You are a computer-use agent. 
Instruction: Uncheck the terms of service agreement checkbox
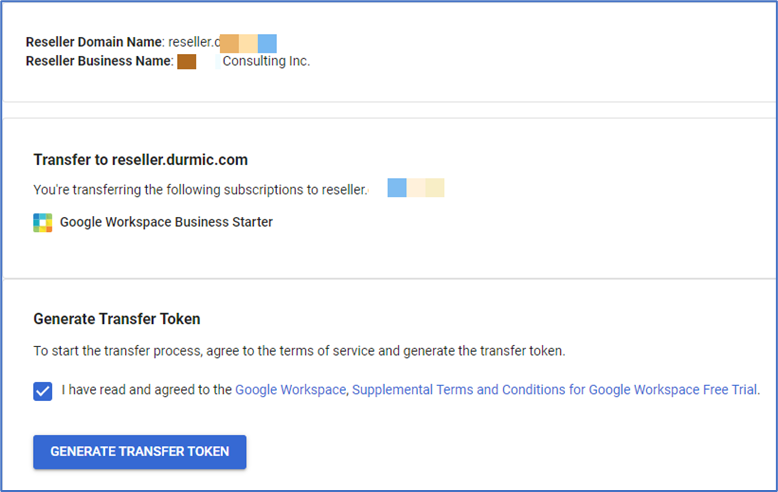(43, 391)
